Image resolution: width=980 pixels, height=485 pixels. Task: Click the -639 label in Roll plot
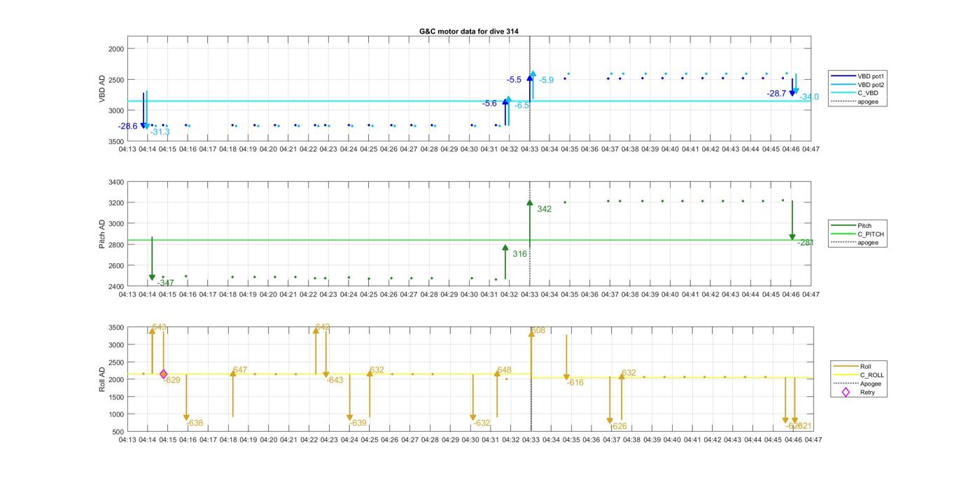[358, 423]
